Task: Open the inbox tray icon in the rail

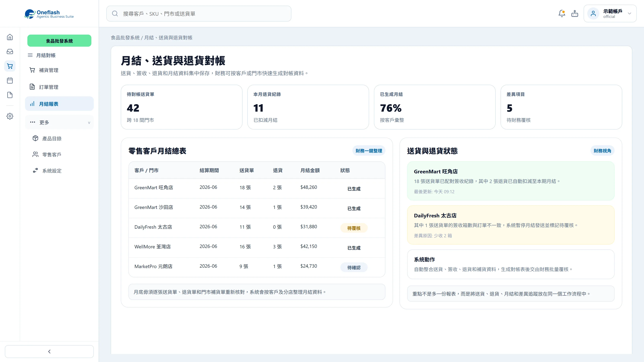Action: click(10, 51)
